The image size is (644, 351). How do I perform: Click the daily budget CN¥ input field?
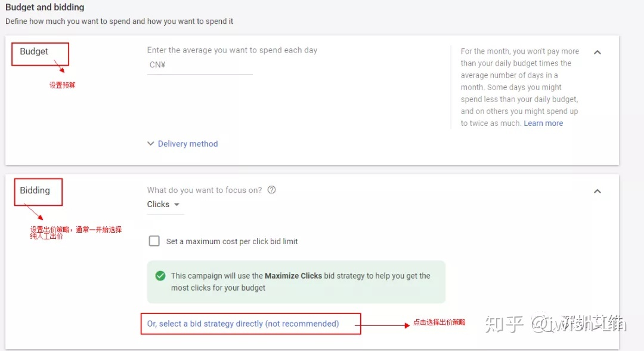pyautogui.click(x=200, y=65)
